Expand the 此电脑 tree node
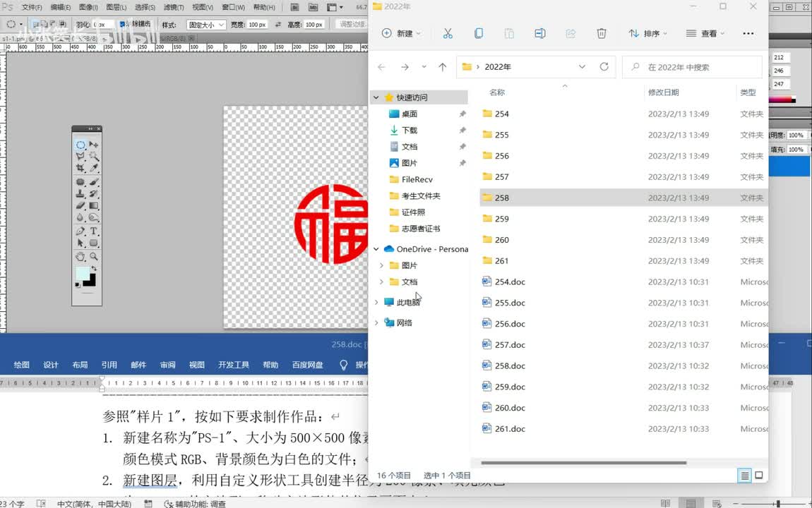The image size is (812, 508). click(x=376, y=302)
